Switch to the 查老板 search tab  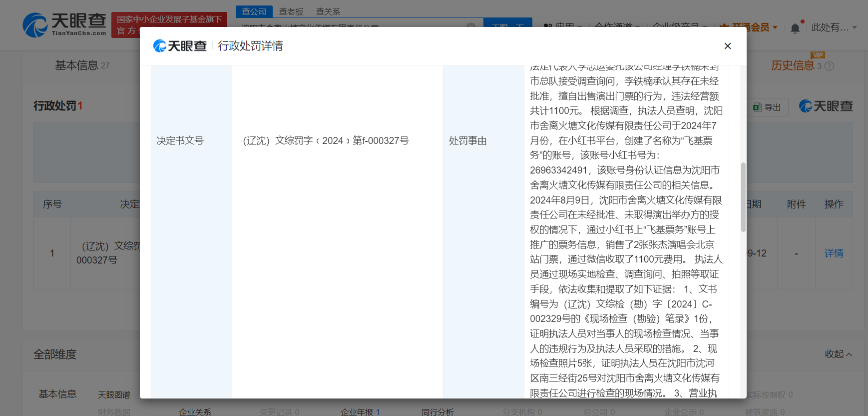(x=291, y=11)
